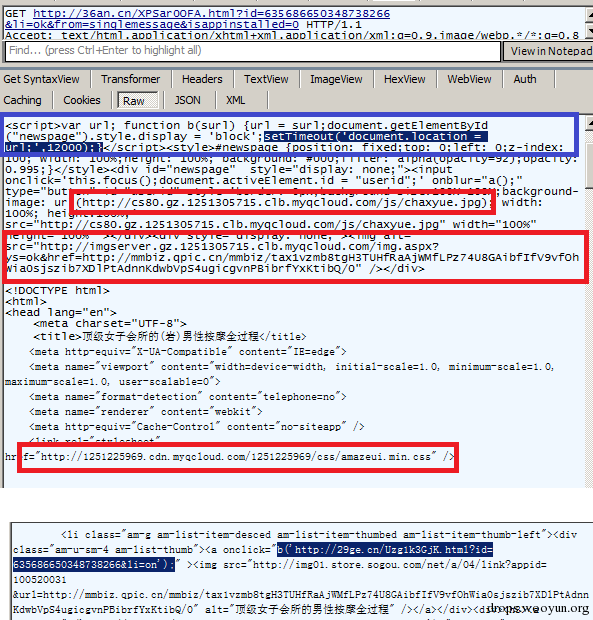Open the XML tab
The image size is (593, 620).
(236, 100)
